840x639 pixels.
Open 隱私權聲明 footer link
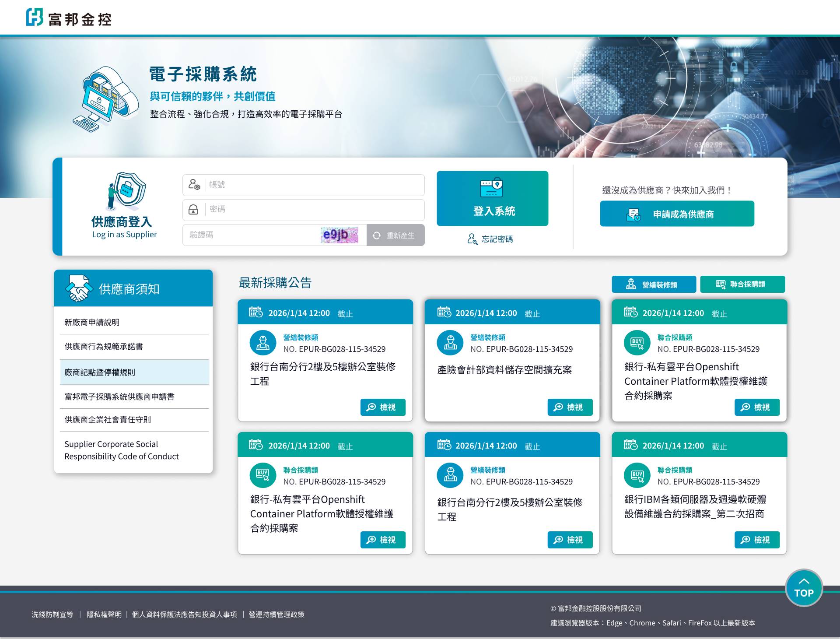pos(104,614)
